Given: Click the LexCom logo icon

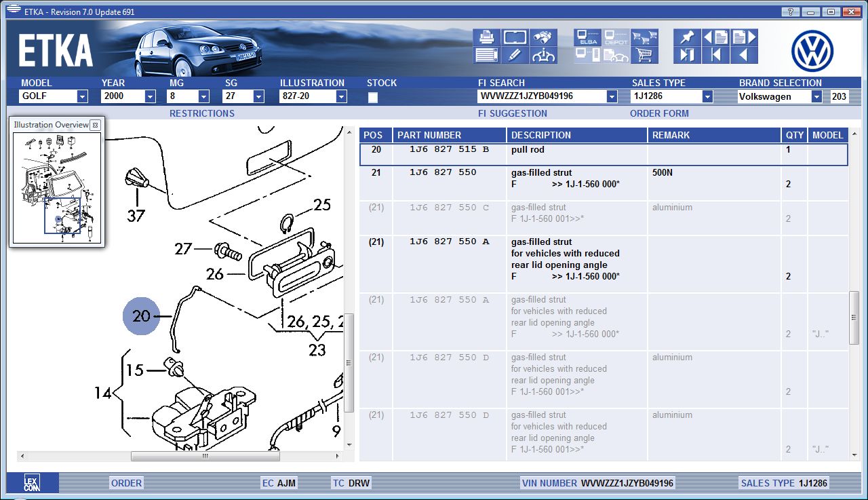Looking at the screenshot, I should pyautogui.click(x=32, y=483).
